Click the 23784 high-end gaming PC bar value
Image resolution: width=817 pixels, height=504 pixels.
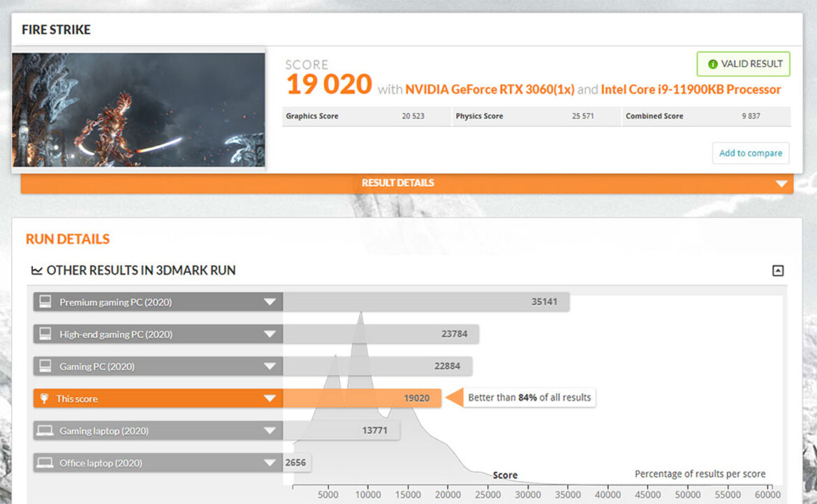[455, 334]
